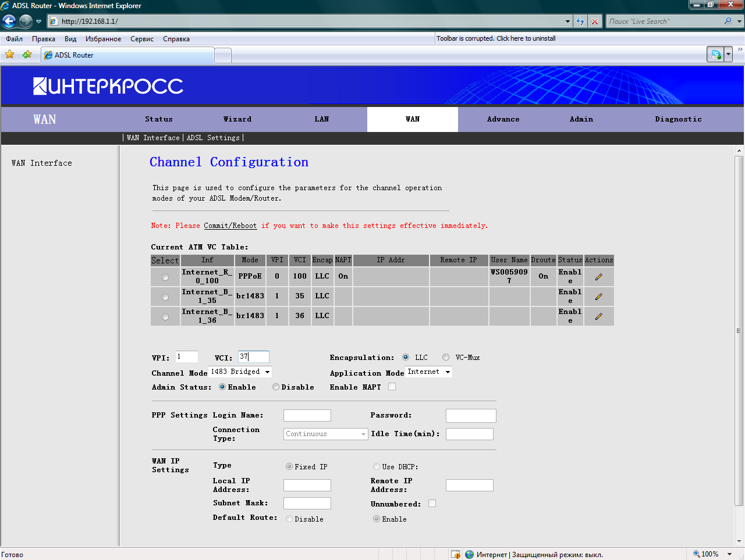Click the Live Search box
The image size is (745, 560).
(x=664, y=22)
